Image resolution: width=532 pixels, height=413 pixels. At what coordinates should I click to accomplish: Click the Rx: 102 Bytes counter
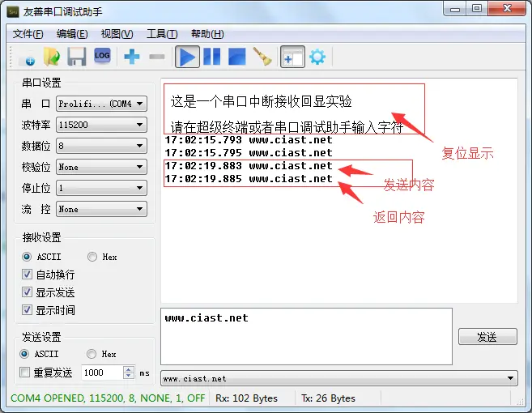pos(246,398)
